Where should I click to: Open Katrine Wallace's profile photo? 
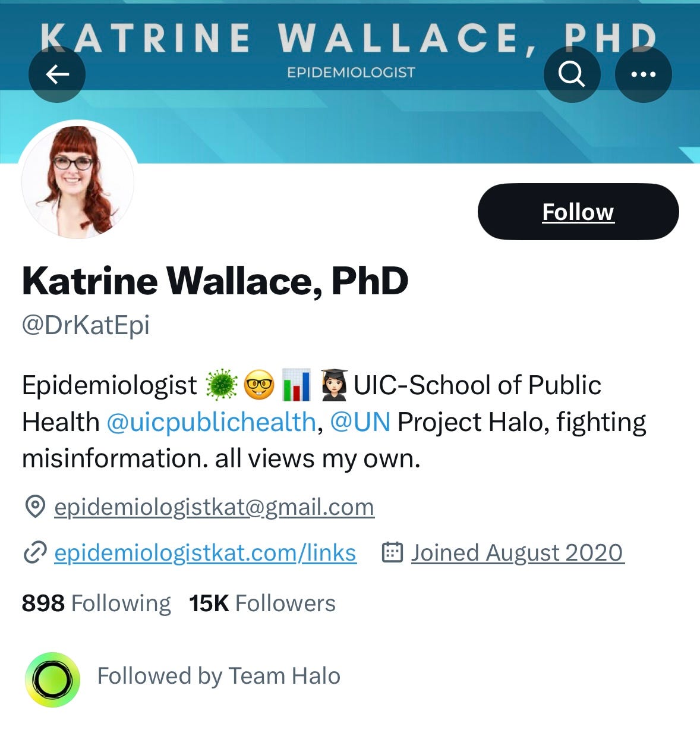[78, 182]
